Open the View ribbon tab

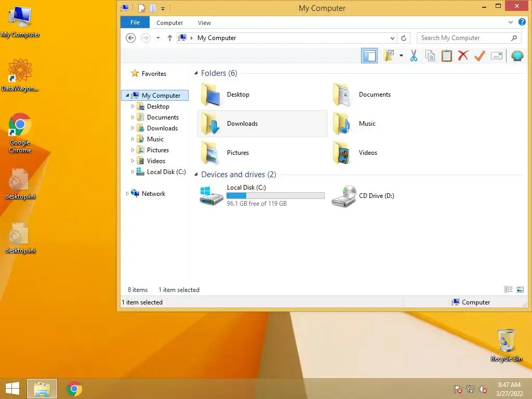[204, 23]
